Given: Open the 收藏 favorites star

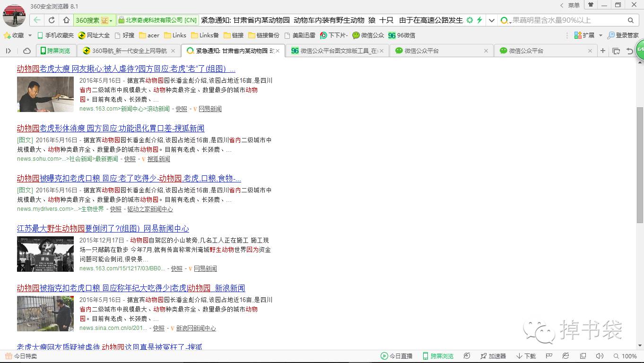Looking at the screenshot, I should click(13, 35).
